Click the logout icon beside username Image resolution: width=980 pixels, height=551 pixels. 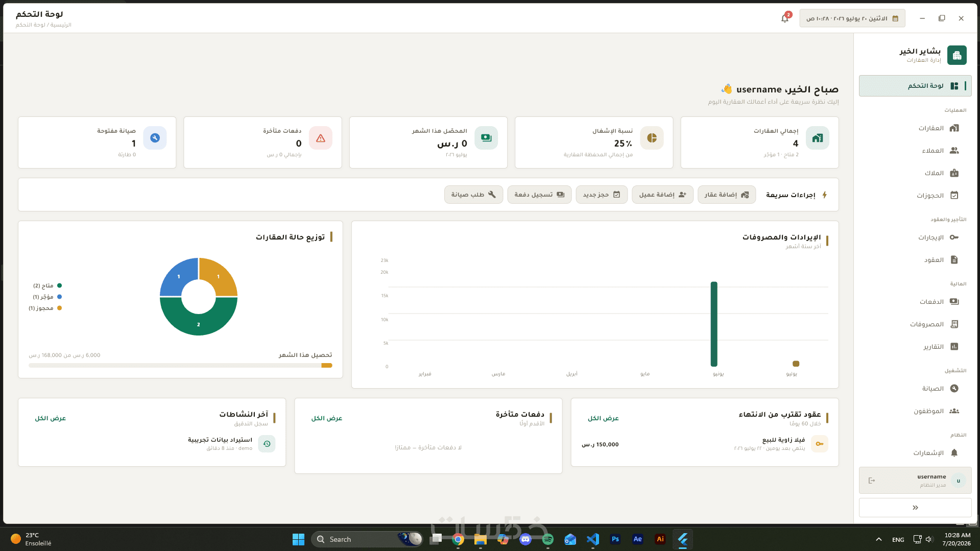pyautogui.click(x=872, y=481)
